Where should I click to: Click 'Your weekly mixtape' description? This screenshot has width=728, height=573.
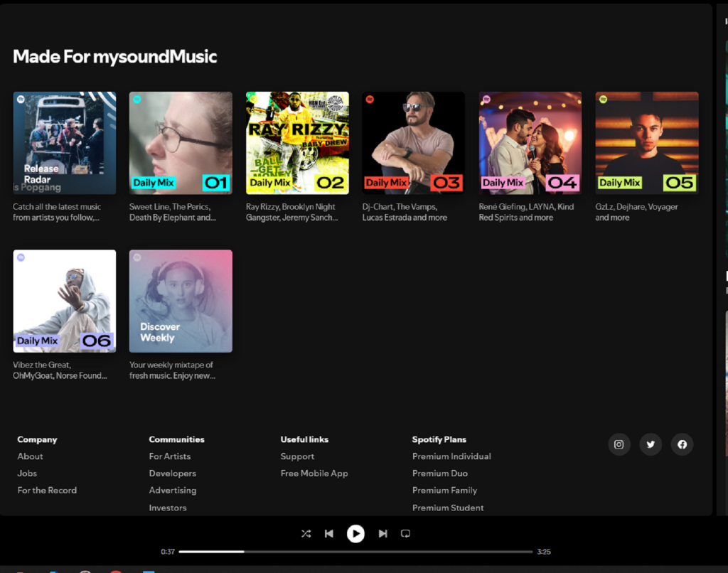(172, 370)
